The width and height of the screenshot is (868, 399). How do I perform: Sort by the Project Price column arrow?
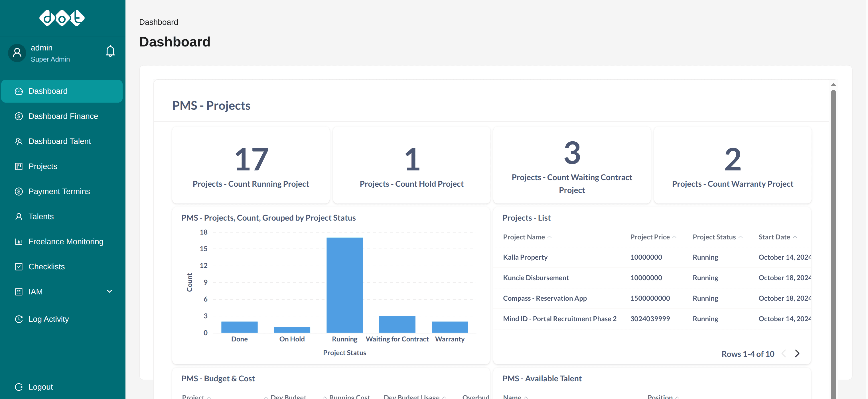coord(674,237)
